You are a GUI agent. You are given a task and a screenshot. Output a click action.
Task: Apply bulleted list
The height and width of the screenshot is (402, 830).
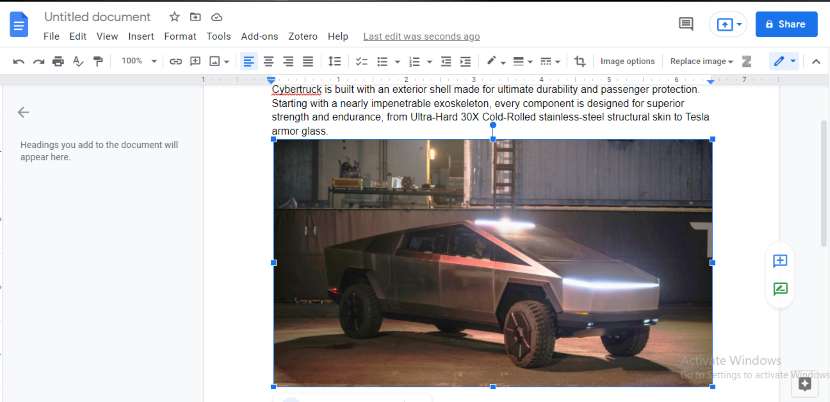click(382, 61)
